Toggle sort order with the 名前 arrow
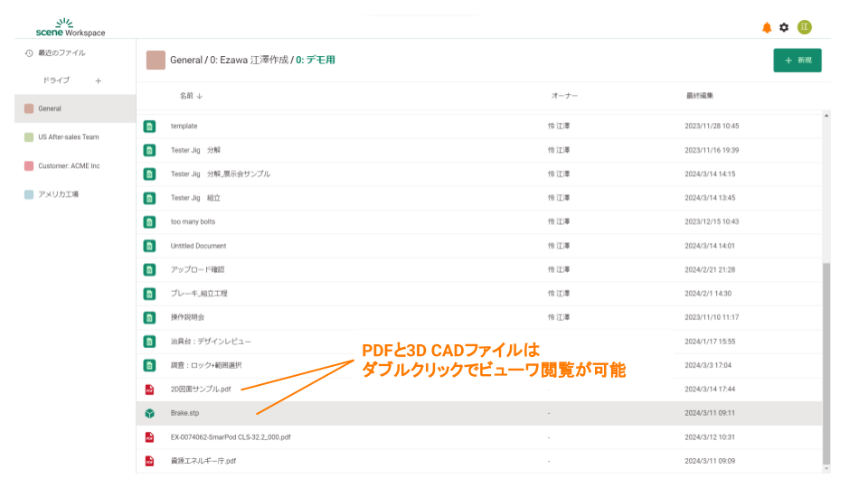 pos(200,97)
